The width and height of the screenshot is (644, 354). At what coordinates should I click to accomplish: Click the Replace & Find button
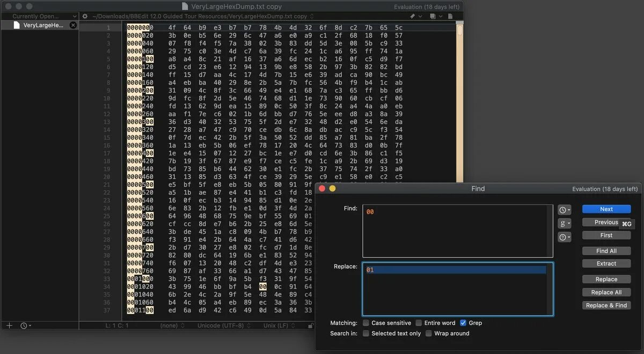point(606,305)
